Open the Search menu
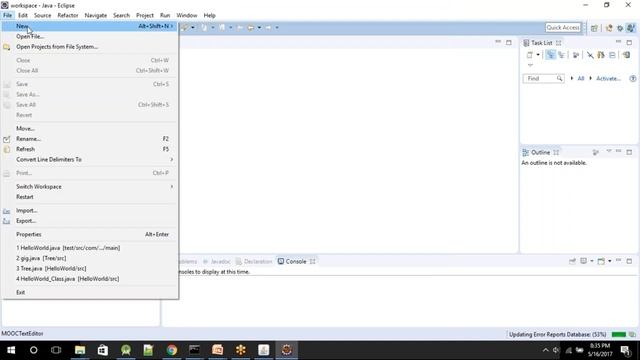This screenshot has width=640, height=360. [121, 16]
